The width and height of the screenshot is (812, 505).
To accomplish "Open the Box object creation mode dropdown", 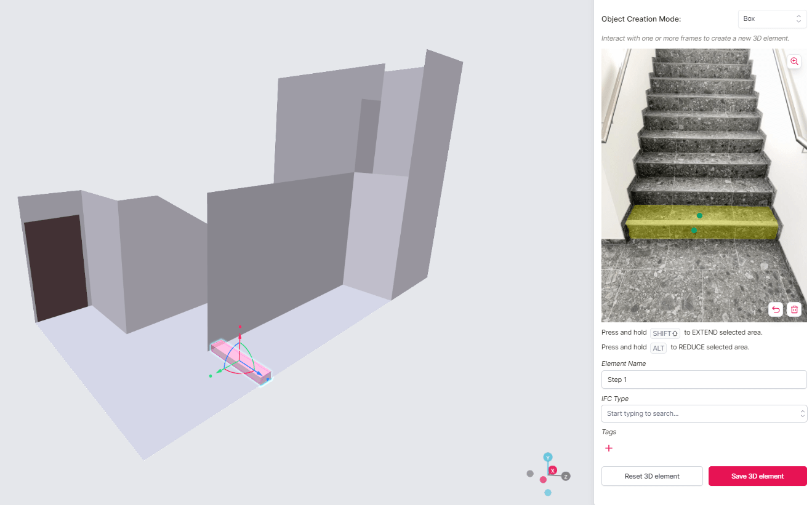I will (x=771, y=18).
